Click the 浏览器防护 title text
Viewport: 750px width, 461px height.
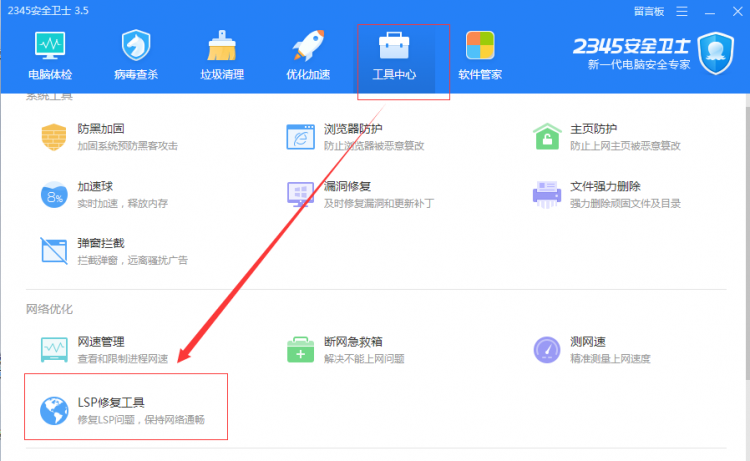point(353,129)
